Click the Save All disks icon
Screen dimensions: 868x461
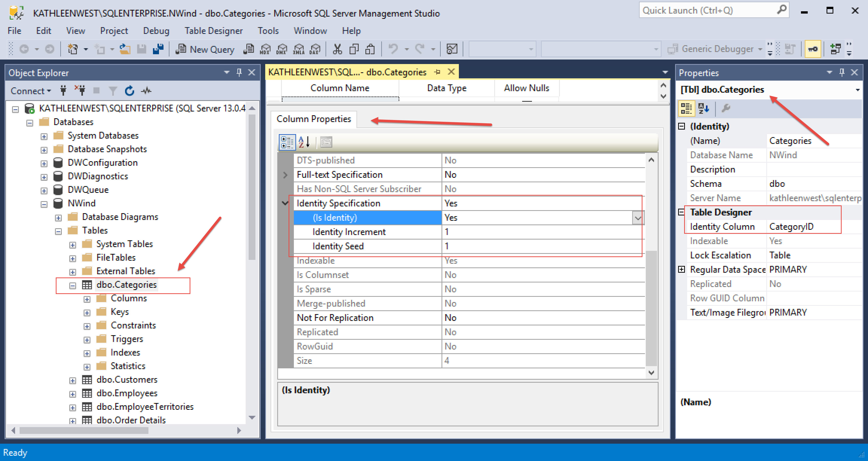pos(158,49)
